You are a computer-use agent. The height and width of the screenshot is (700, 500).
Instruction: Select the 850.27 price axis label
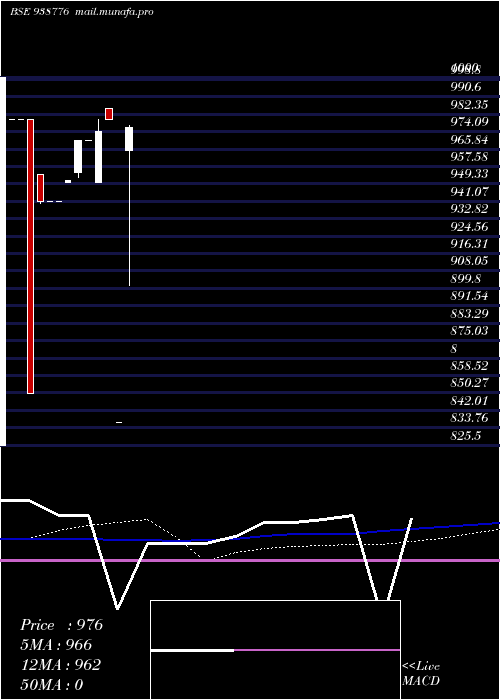click(x=469, y=383)
